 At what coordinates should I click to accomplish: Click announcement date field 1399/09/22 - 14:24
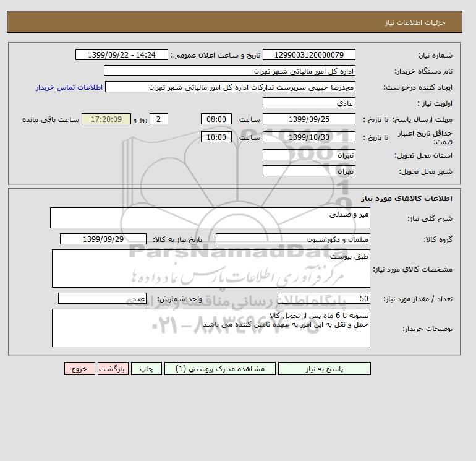pos(121,54)
